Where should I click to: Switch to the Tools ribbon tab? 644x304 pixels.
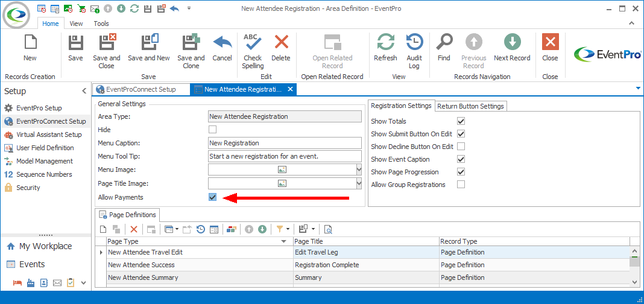pos(101,24)
